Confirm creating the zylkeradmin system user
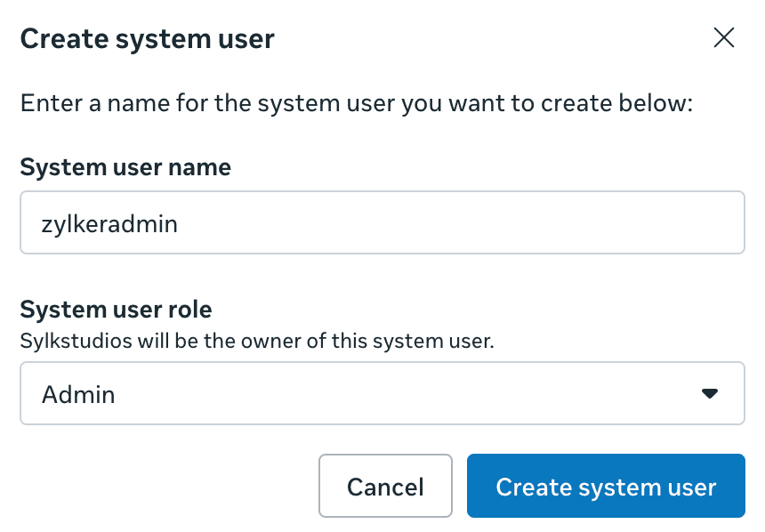Image resolution: width=765 pixels, height=532 pixels. pos(605,487)
